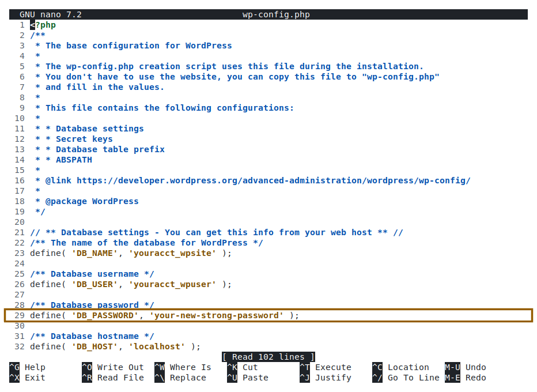Click the 'DB_NAME' constant string
The width and height of the screenshot is (537, 392).
click(x=94, y=253)
